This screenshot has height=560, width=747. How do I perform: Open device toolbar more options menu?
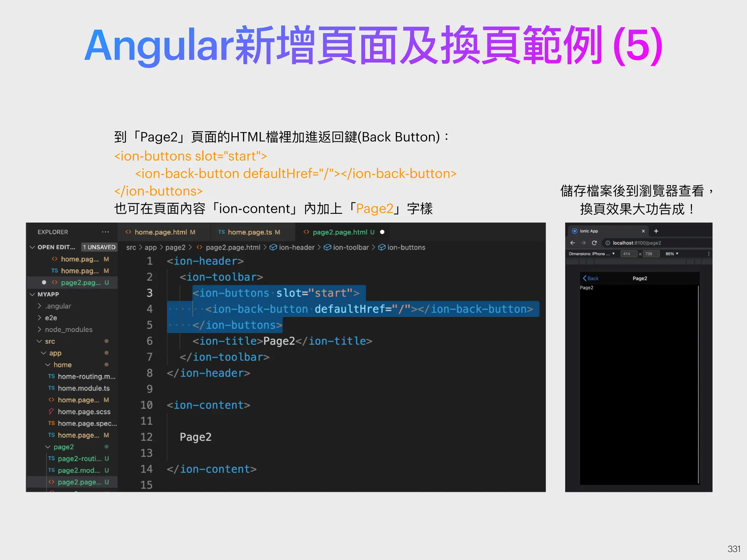tap(709, 254)
